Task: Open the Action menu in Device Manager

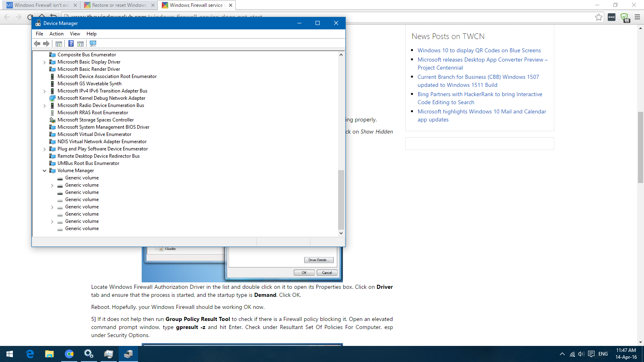Action: [x=56, y=34]
